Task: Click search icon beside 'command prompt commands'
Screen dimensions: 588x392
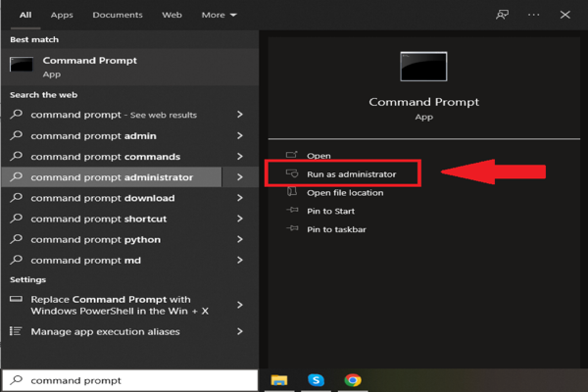Action: pyautogui.click(x=16, y=156)
